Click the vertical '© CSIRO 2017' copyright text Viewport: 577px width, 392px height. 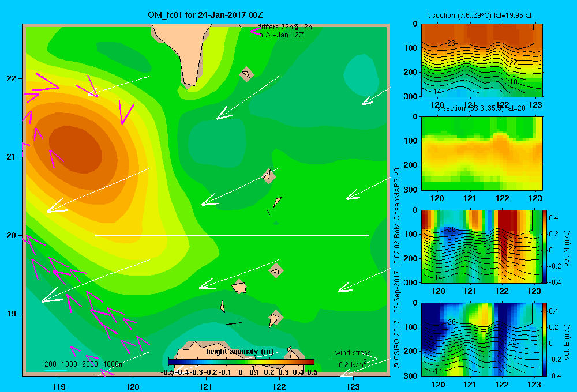point(397,344)
